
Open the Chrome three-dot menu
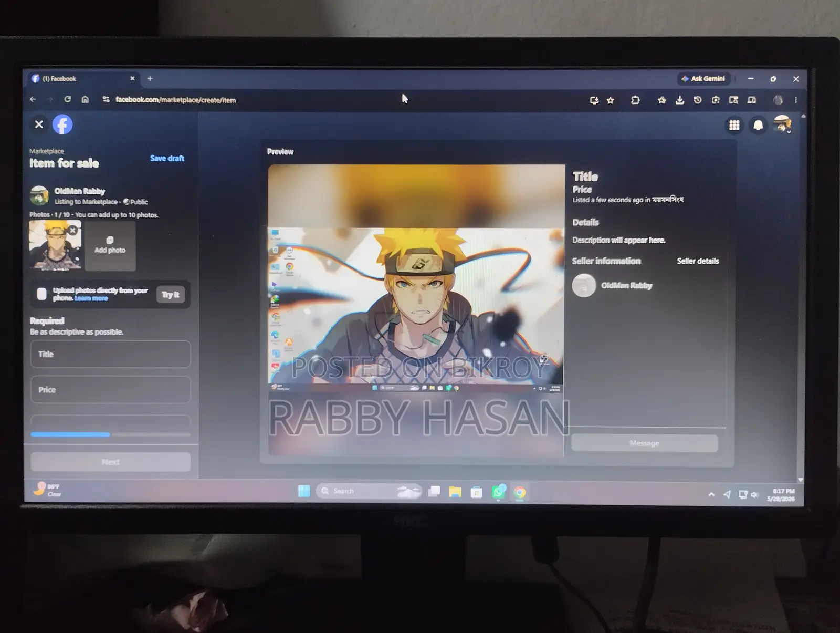click(x=796, y=100)
